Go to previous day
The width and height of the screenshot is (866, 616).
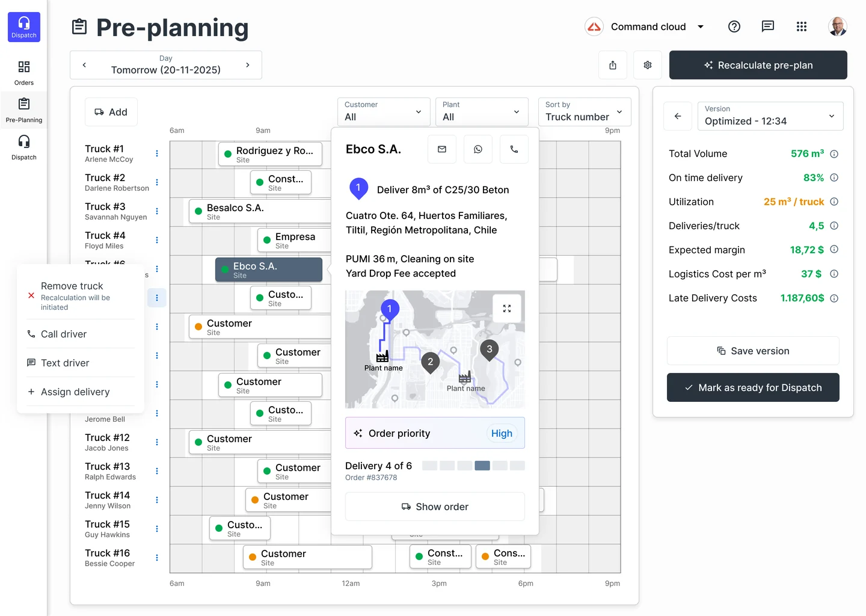tap(84, 65)
